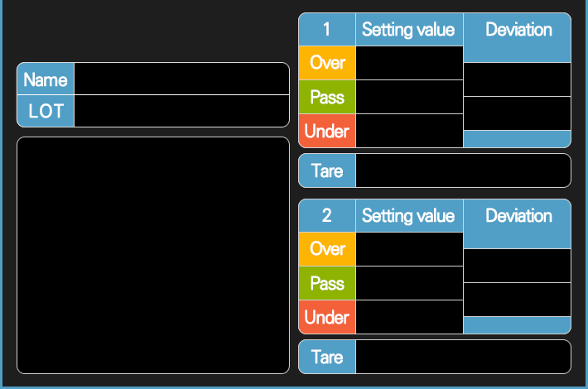Click the LOT input field

click(x=181, y=111)
